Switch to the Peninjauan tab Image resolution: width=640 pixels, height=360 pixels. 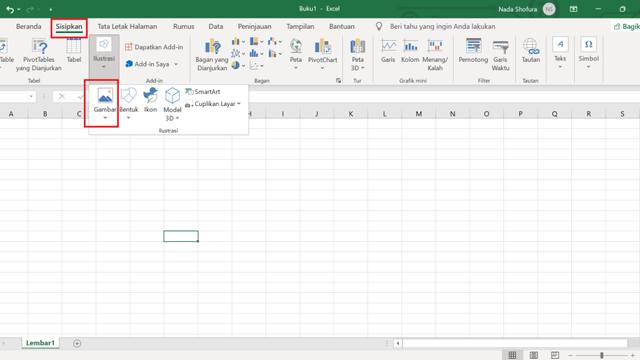pos(255,27)
